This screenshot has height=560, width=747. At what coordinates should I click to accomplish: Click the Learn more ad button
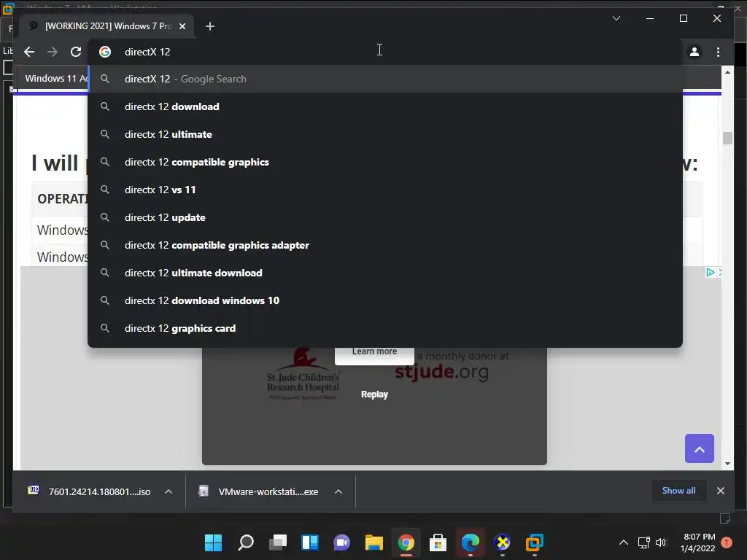(374, 355)
